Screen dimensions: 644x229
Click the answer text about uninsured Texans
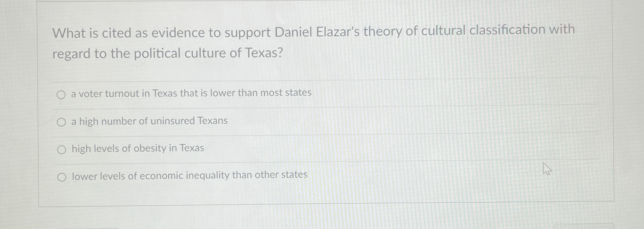[x=149, y=121]
